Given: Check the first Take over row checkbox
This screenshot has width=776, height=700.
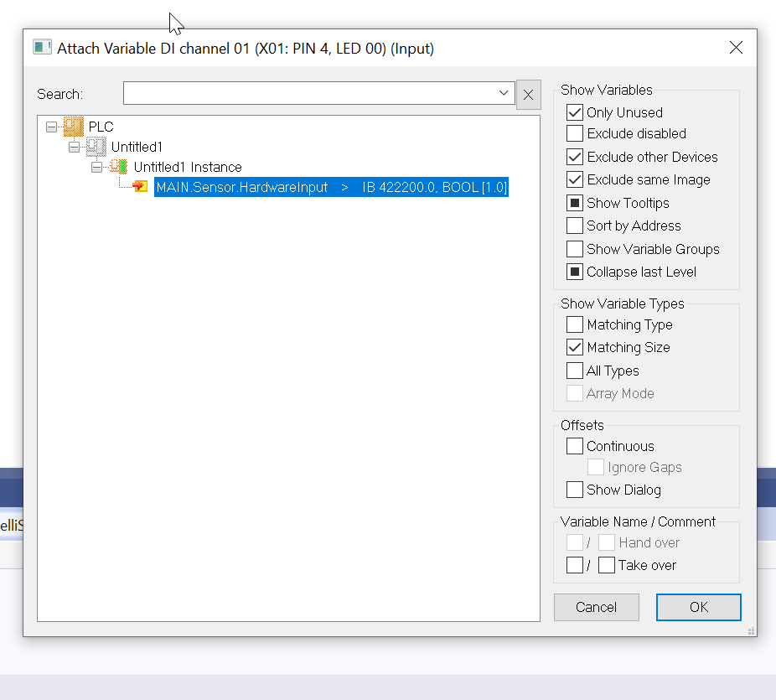Looking at the screenshot, I should tap(575, 565).
